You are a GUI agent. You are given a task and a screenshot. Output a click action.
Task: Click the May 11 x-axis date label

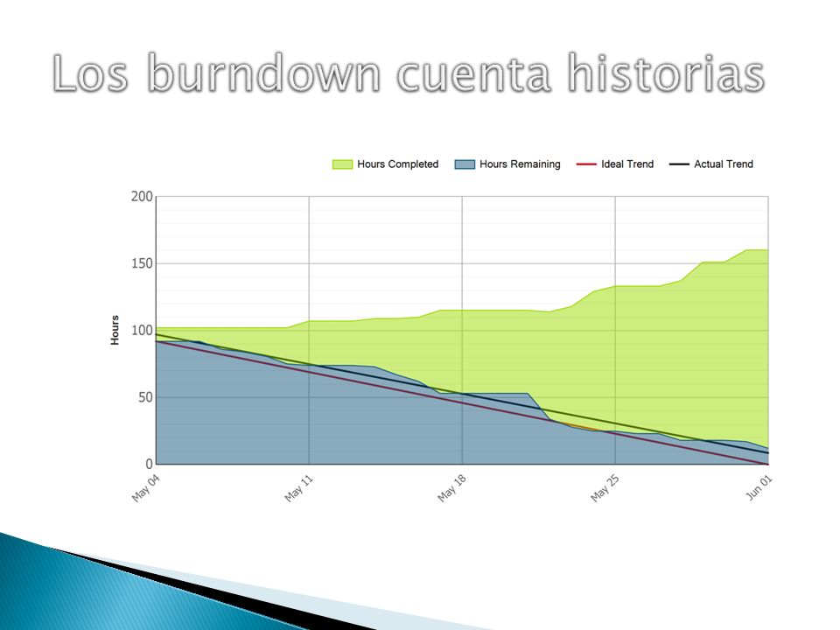pyautogui.click(x=298, y=488)
